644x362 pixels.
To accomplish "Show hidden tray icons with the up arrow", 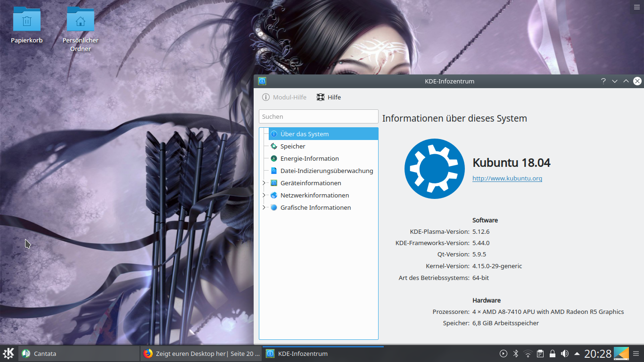I will [x=576, y=353].
